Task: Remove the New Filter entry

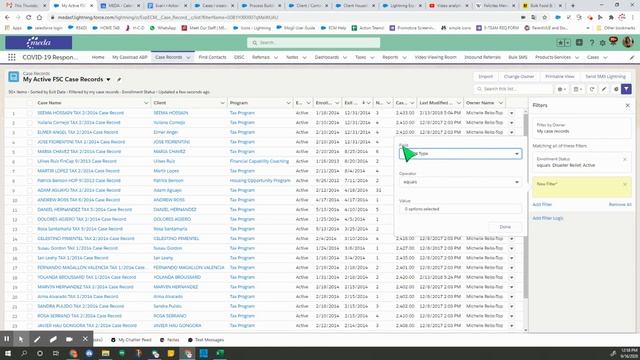Action: pyautogui.click(x=624, y=184)
